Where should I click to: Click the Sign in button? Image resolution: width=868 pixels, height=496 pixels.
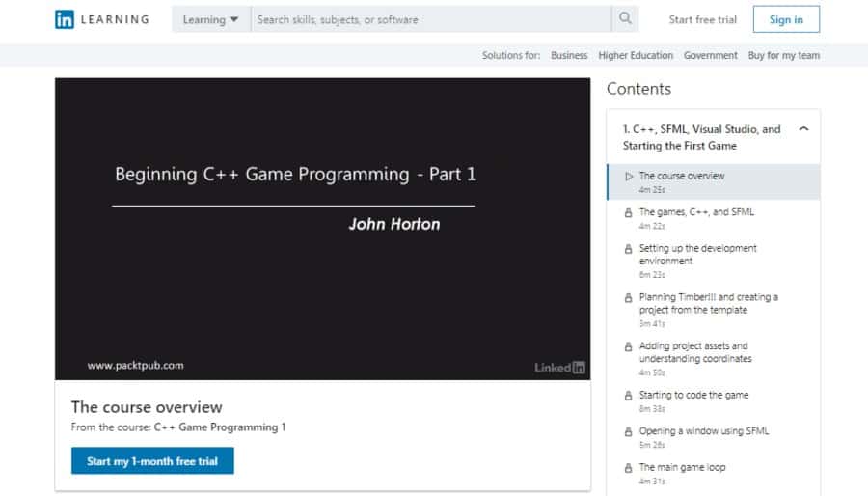[786, 19]
